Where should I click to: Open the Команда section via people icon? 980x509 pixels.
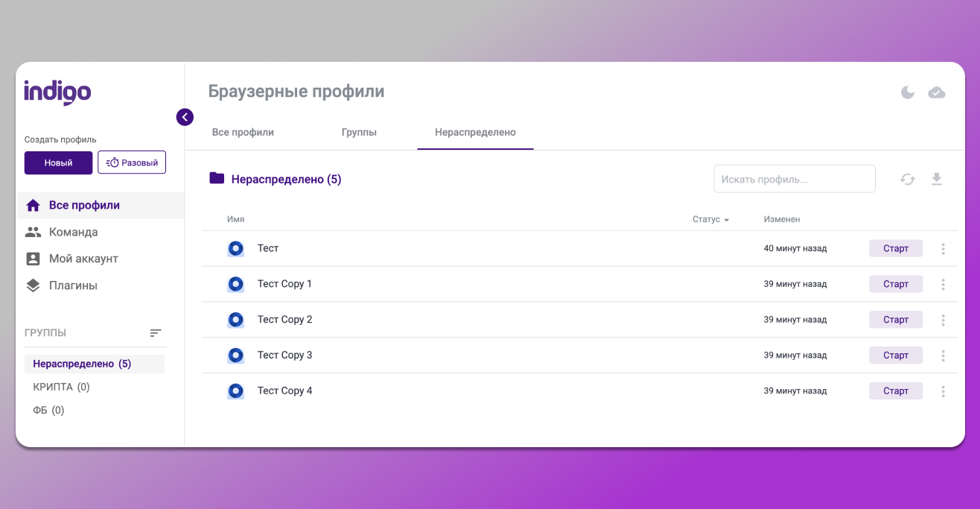(x=34, y=232)
